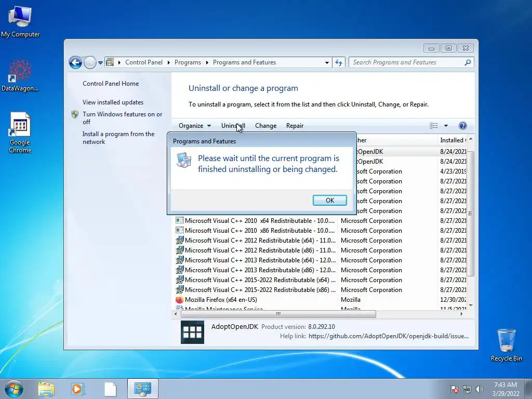Open My Computer desktop icon
The height and width of the screenshot is (399, 532).
20,21
